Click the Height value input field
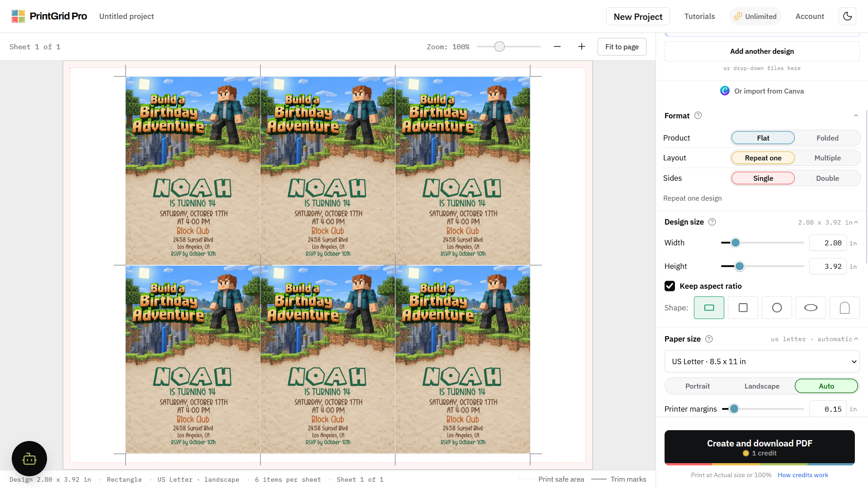Screen dimensions: 868x488 827,266
